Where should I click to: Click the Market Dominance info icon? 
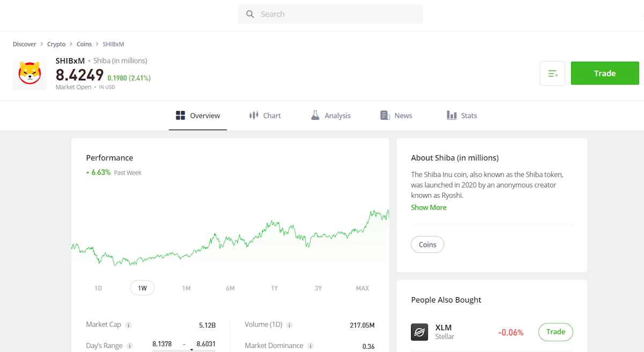pos(310,346)
